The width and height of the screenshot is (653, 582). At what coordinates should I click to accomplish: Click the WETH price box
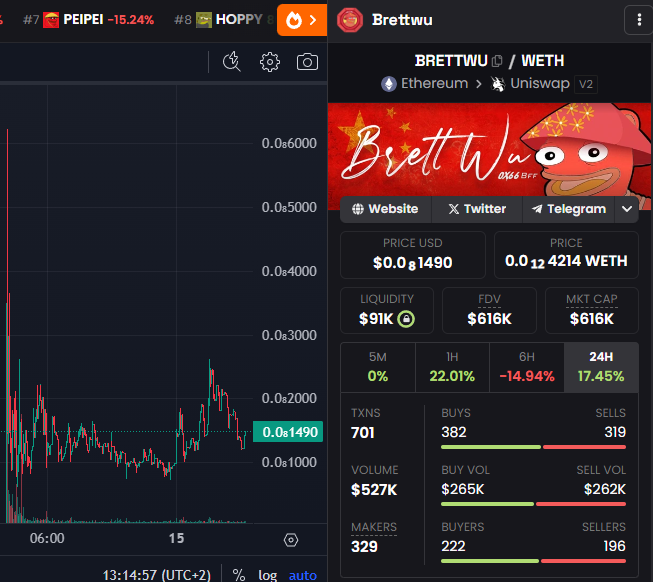[x=566, y=255]
